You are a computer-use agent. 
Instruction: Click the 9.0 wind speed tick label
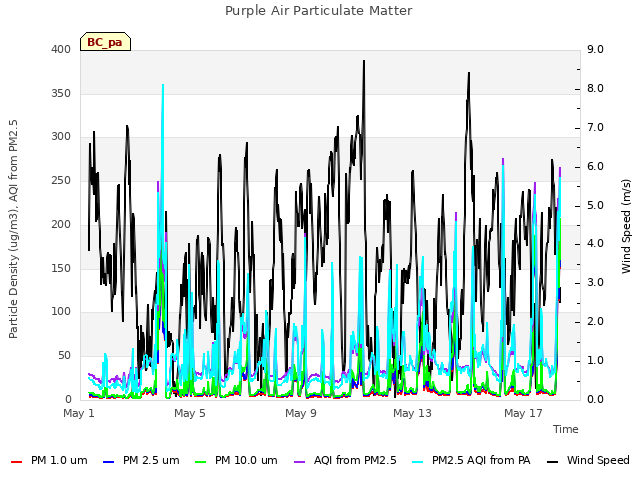click(595, 49)
